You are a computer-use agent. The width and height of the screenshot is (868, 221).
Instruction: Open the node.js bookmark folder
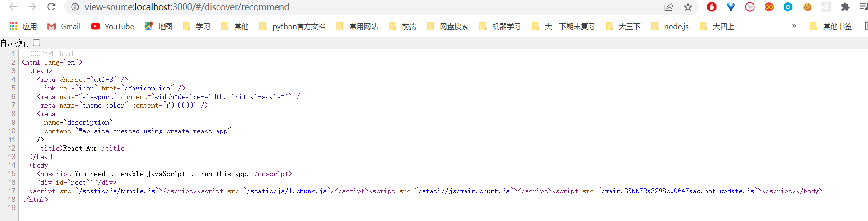click(670, 26)
